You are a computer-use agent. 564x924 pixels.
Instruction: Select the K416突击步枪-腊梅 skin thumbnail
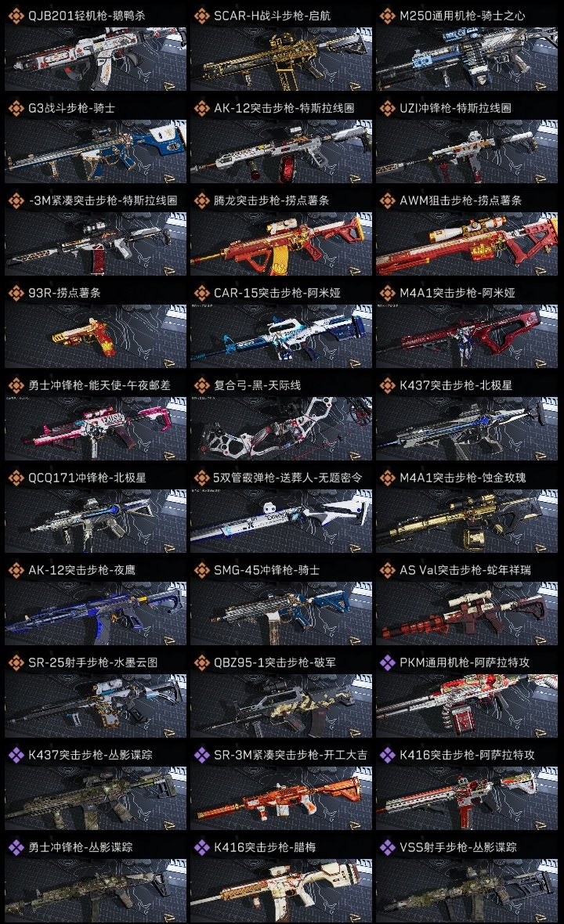pyautogui.click(x=281, y=890)
